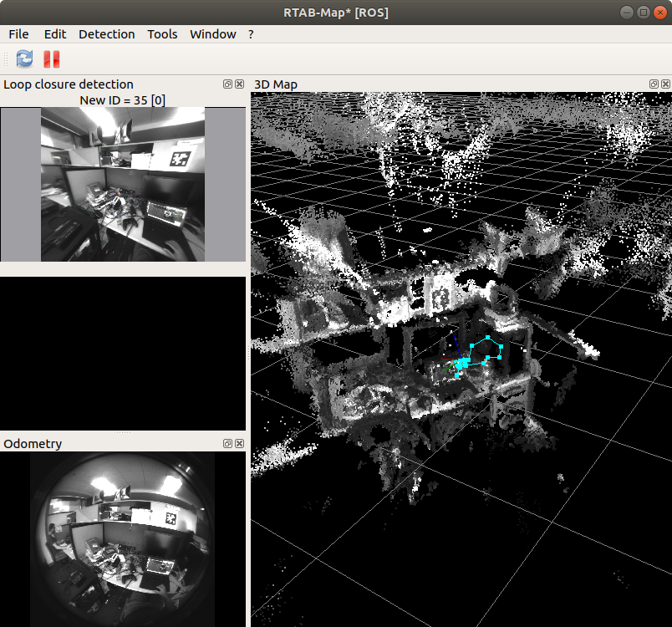Maximize the RTAB-Map window

click(643, 13)
